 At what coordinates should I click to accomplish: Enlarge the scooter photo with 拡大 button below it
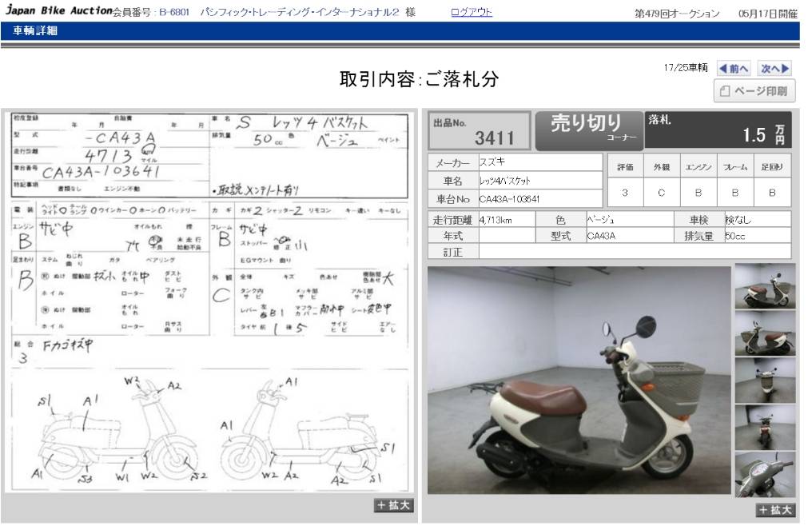click(775, 510)
